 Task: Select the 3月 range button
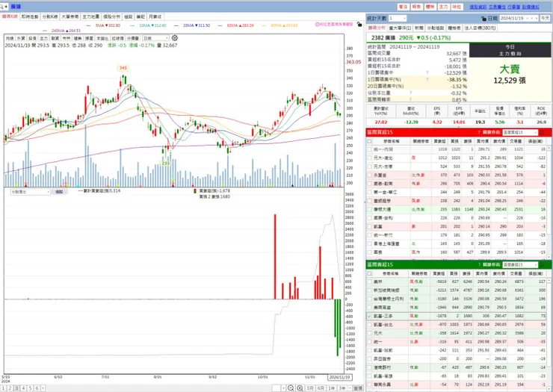(x=309, y=388)
